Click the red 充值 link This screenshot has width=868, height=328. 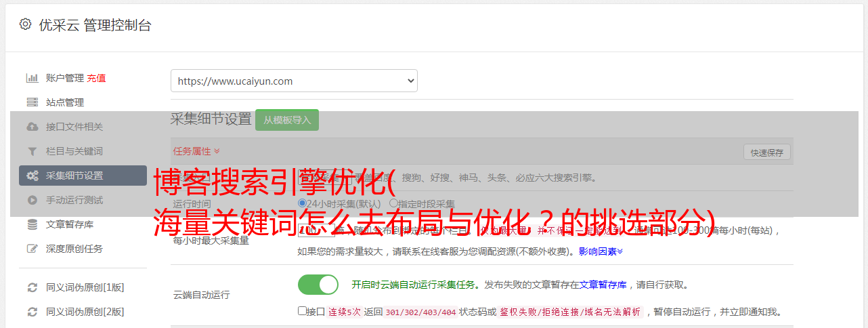(x=96, y=78)
